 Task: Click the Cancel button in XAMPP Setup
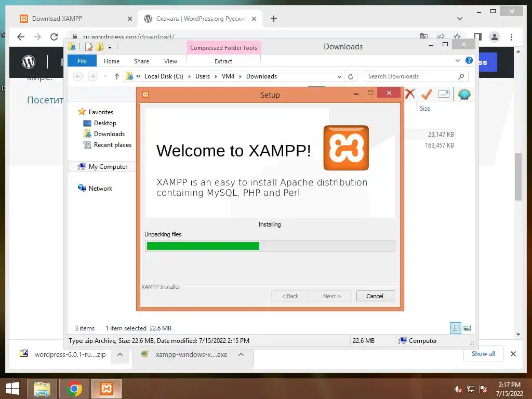click(375, 296)
